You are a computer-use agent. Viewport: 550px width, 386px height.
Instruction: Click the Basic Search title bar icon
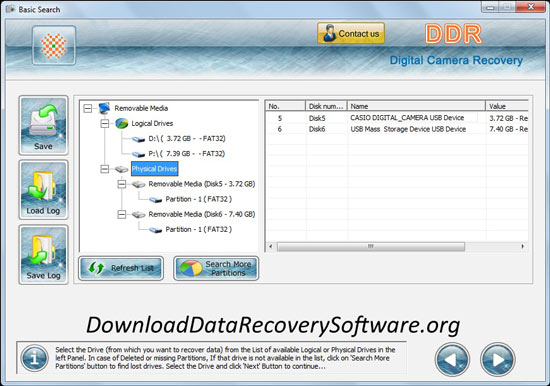pyautogui.click(x=10, y=9)
